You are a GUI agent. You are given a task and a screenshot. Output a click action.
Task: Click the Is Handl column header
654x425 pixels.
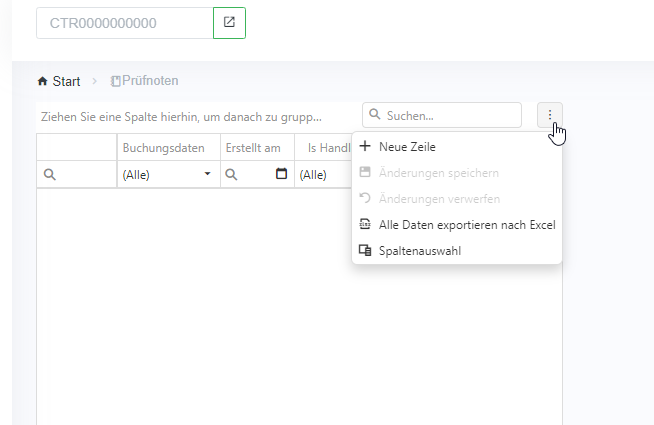pos(327,148)
